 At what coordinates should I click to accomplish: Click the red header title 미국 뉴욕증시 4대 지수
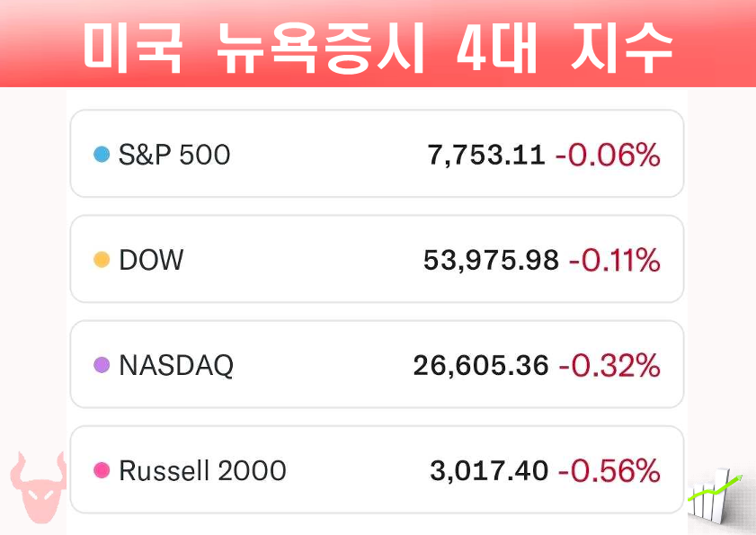tap(378, 49)
